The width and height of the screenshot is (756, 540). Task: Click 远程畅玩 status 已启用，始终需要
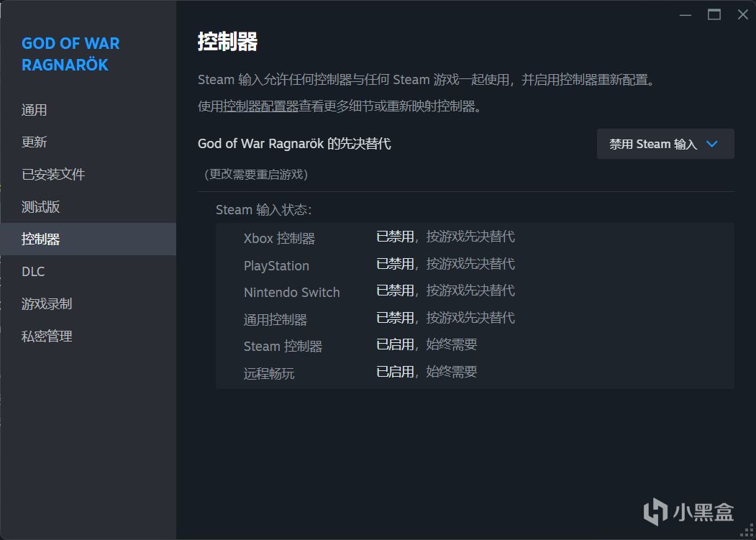pyautogui.click(x=427, y=372)
